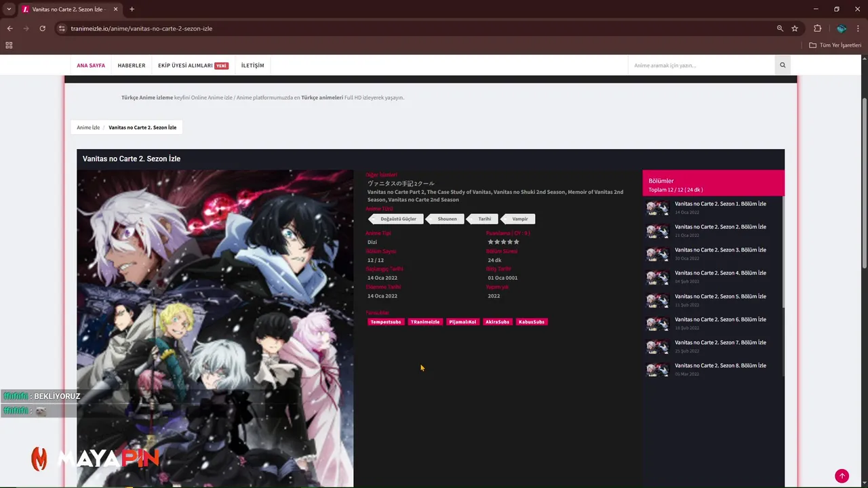Click the "14 Oca 2022" start date text
The height and width of the screenshot is (488, 868).
pyautogui.click(x=382, y=278)
